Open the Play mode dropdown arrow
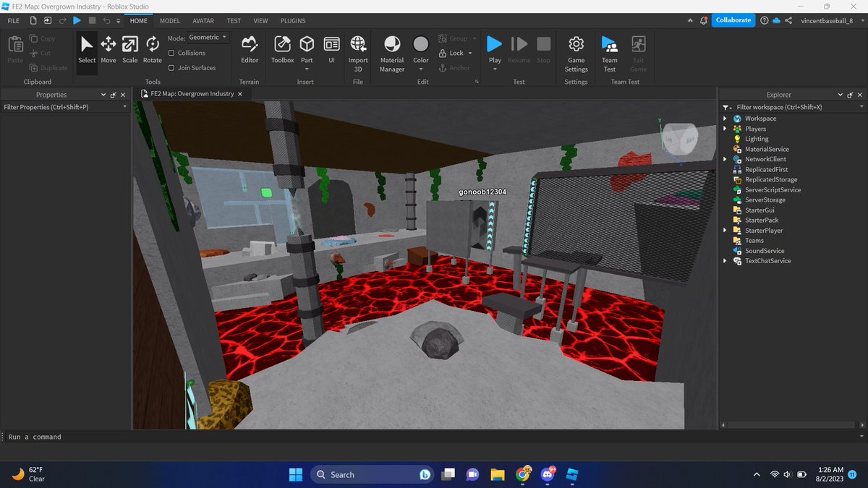Screen dimensions: 868x488 pos(495,69)
